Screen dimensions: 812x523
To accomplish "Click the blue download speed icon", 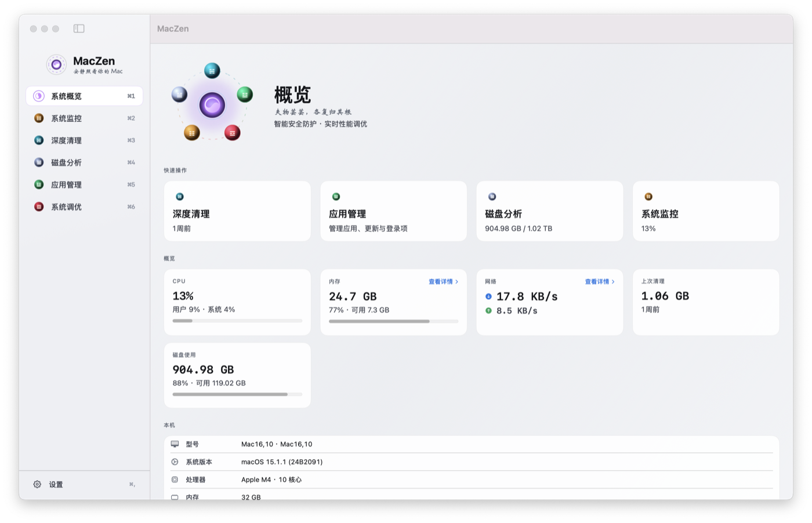I will point(488,296).
